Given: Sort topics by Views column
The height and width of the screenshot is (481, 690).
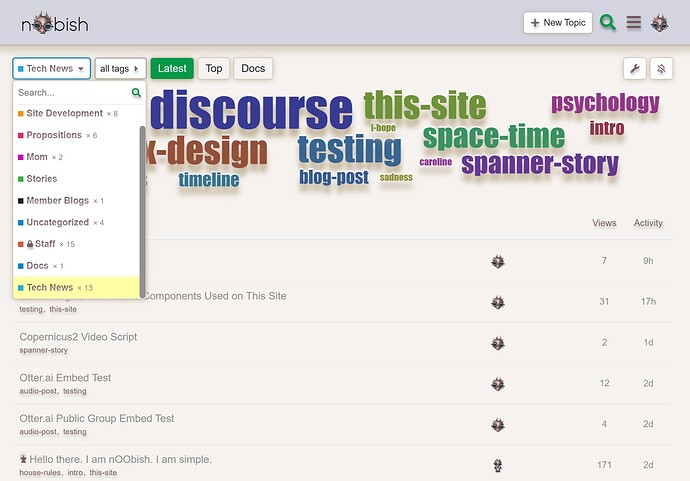Looking at the screenshot, I should [604, 223].
